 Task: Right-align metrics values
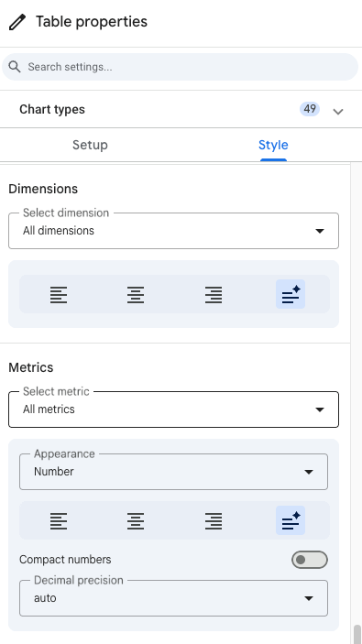pos(214,520)
